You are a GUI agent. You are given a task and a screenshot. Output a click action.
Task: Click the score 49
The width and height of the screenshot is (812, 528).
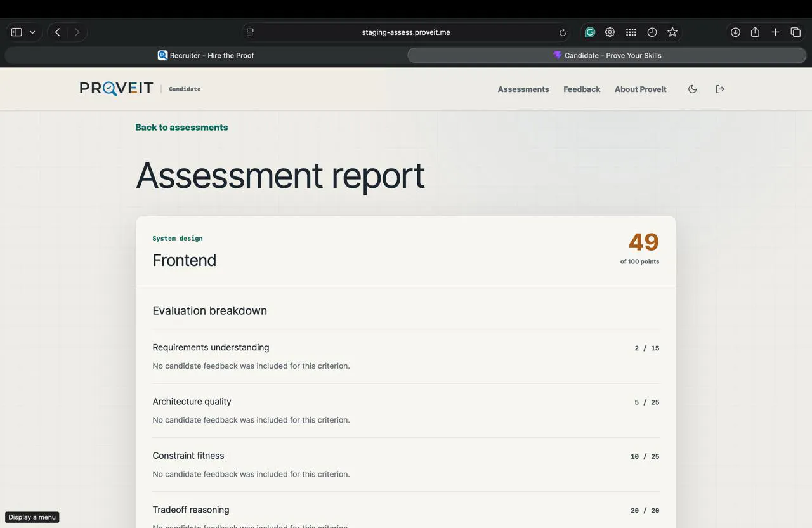point(644,242)
